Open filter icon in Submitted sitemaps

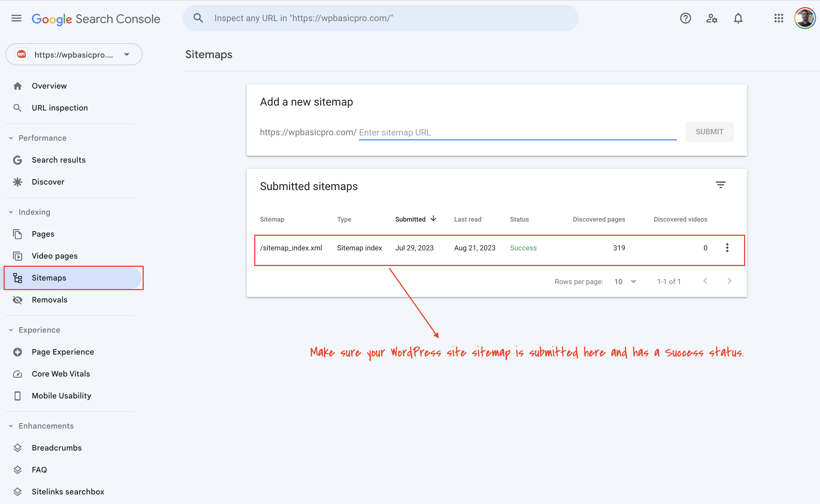(721, 185)
